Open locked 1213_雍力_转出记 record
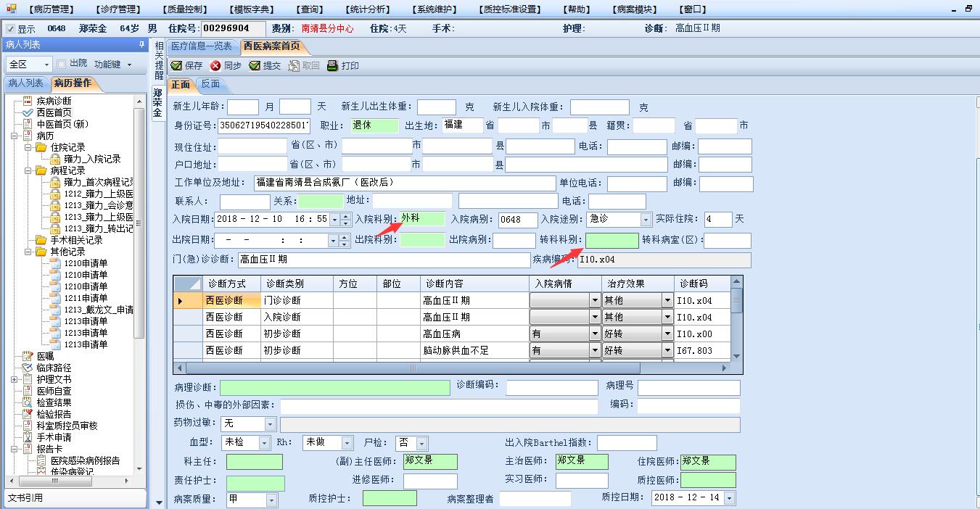The image size is (980, 509). pos(98,228)
